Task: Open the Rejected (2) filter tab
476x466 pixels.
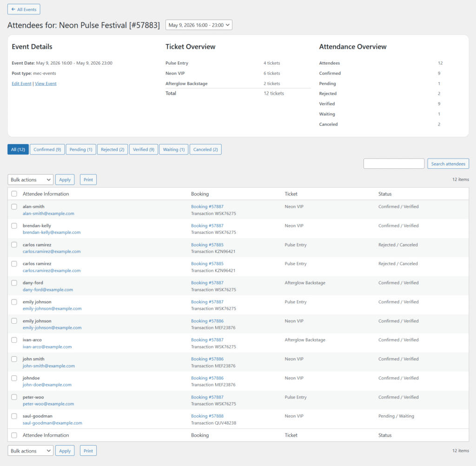Action: tap(112, 149)
